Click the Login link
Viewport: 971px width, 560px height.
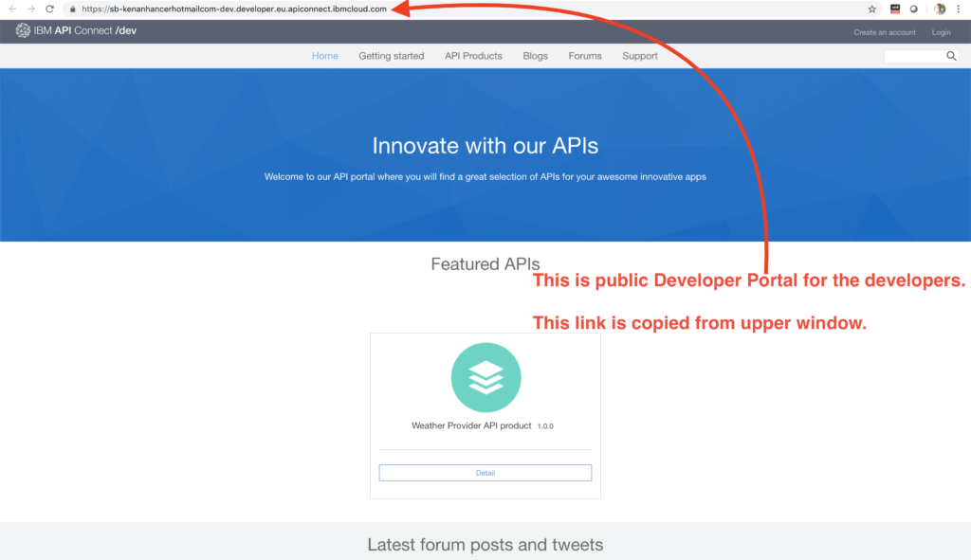pyautogui.click(x=941, y=32)
